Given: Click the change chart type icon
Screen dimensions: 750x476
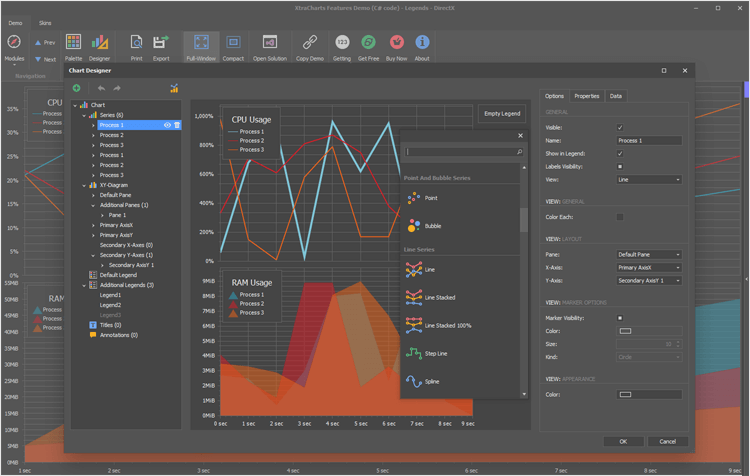Looking at the screenshot, I should pos(174,88).
